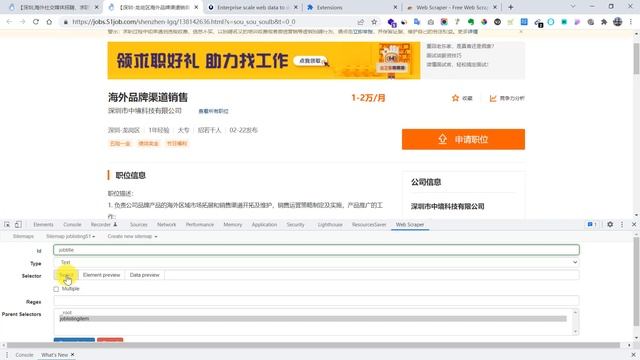Dismiss the yellow warning notice bar
The image size is (640, 360).
pos(521,31)
